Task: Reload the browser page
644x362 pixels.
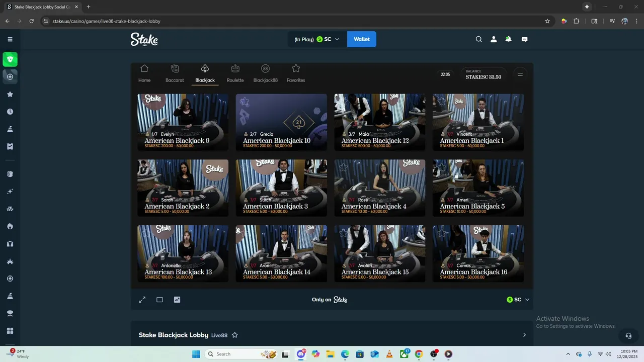Action: pos(31,21)
